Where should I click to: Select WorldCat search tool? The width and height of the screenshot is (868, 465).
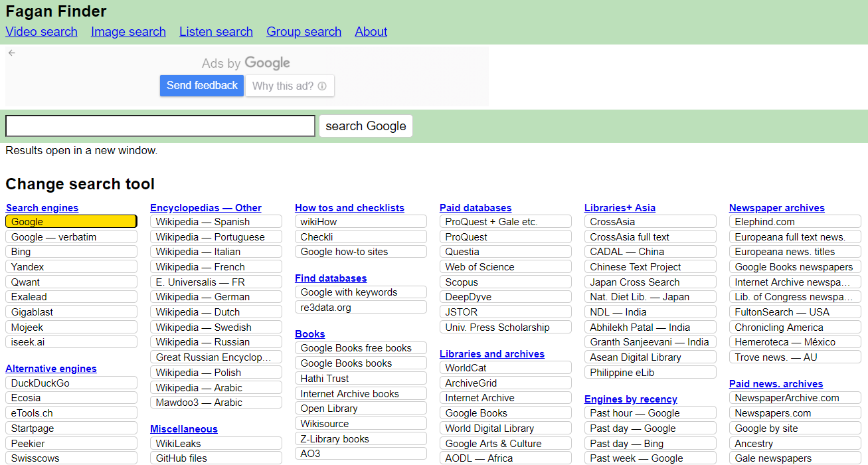pyautogui.click(x=505, y=368)
